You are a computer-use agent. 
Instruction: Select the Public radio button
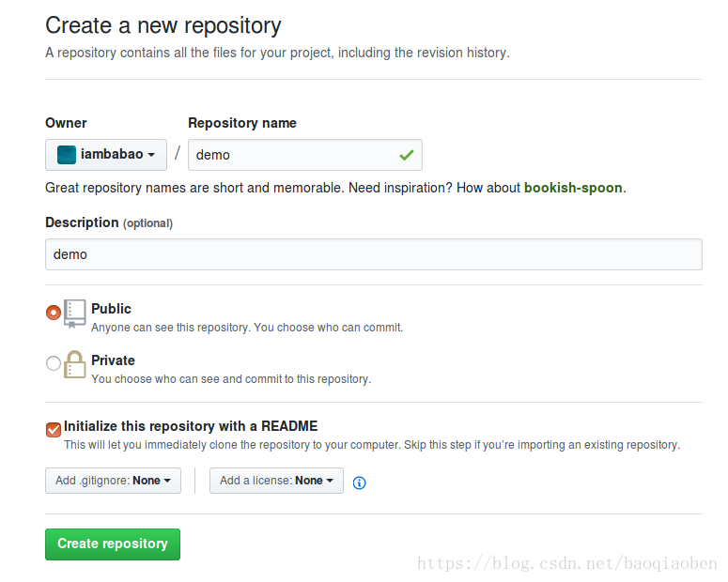[54, 313]
